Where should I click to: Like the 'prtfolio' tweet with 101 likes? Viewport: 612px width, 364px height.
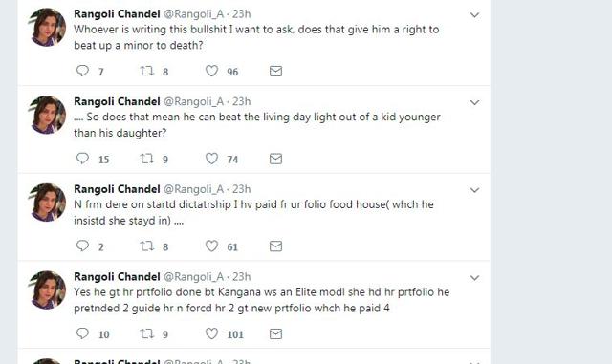pyautogui.click(x=211, y=333)
